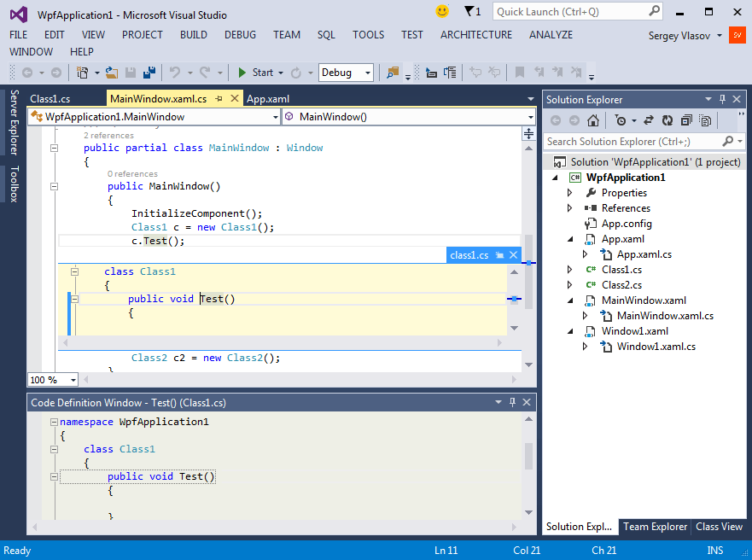Screen dimensions: 752x560
Task: Refresh the Solution Explorer
Action: click(x=667, y=120)
